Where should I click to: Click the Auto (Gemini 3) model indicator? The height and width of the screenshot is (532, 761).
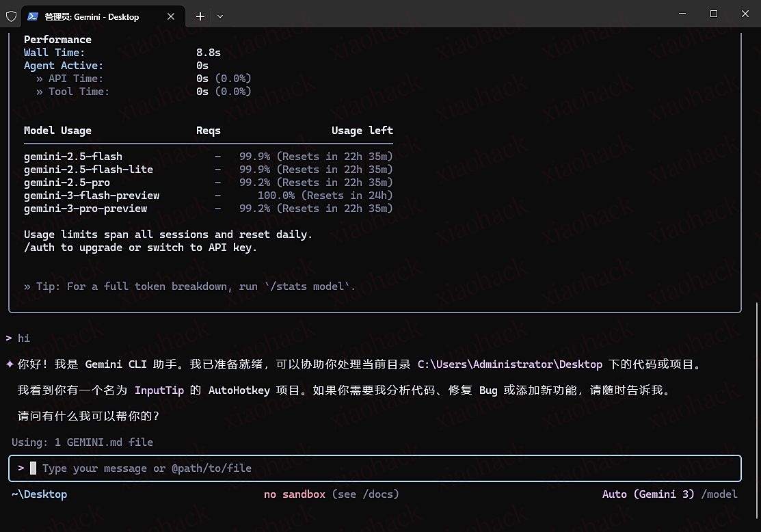(x=648, y=494)
